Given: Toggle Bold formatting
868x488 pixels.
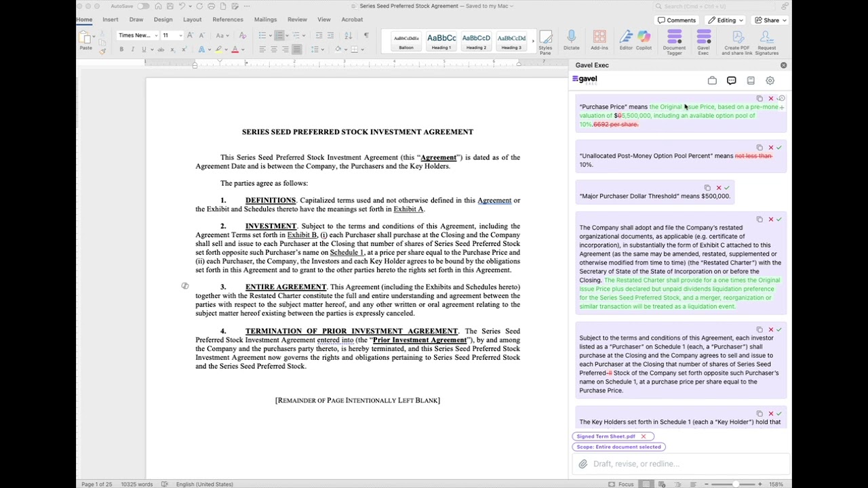Looking at the screenshot, I should click(121, 49).
